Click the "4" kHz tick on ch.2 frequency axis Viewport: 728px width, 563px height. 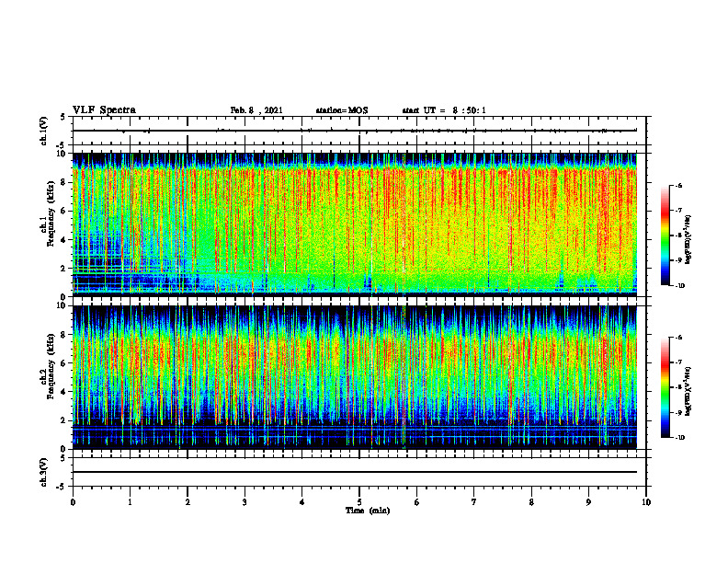(x=65, y=392)
